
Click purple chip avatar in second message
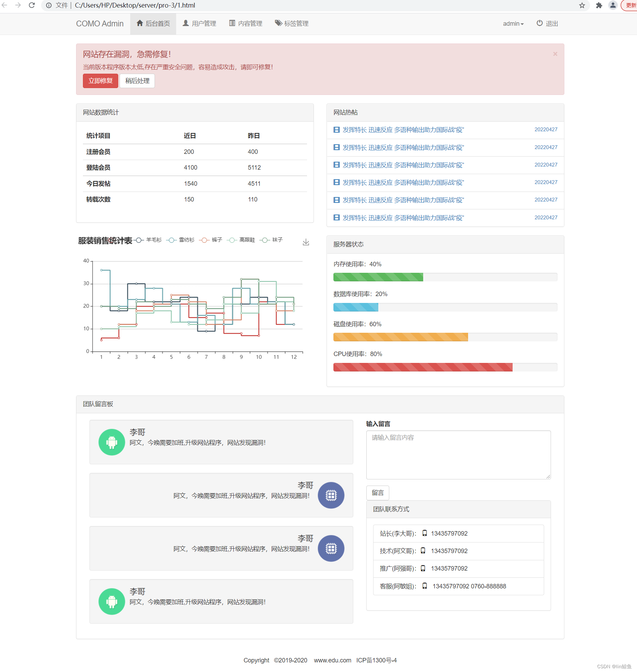pos(331,495)
